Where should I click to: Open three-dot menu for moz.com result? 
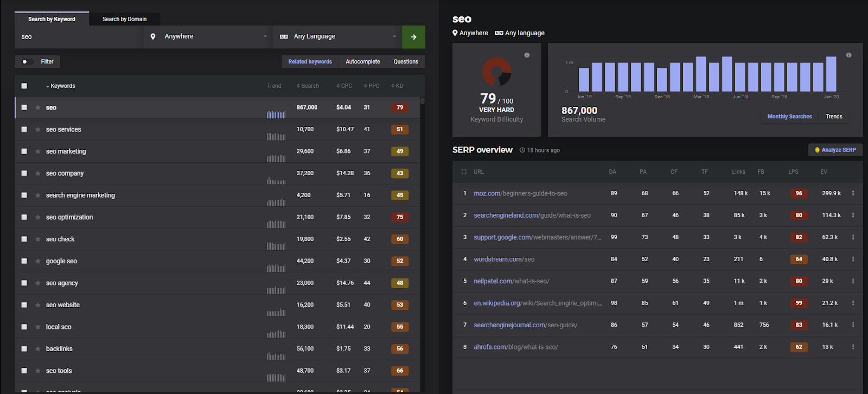coord(853,193)
